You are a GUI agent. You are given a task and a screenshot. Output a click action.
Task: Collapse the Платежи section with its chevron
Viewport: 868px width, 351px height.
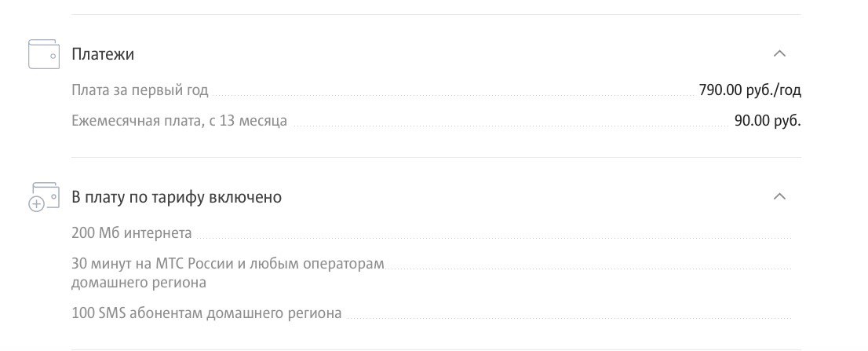779,54
